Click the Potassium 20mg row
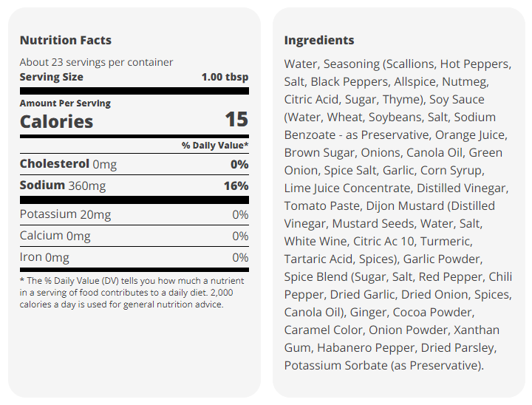The width and height of the screenshot is (532, 405). (134, 214)
